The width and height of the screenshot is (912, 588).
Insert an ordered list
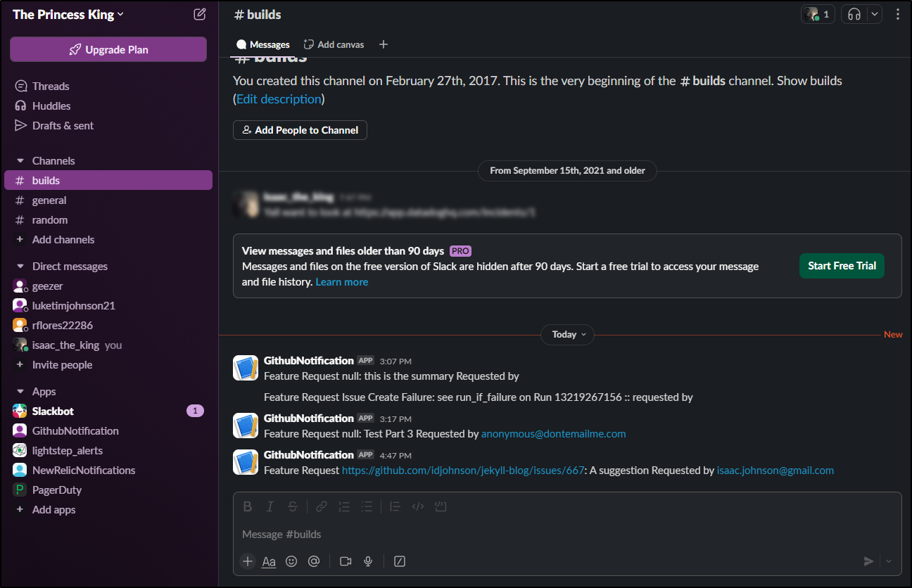tap(344, 506)
